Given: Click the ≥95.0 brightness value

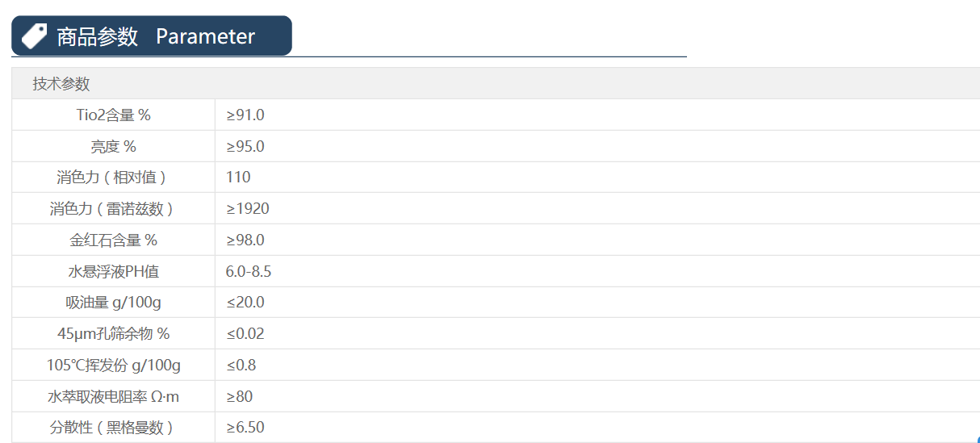Looking at the screenshot, I should [245, 147].
